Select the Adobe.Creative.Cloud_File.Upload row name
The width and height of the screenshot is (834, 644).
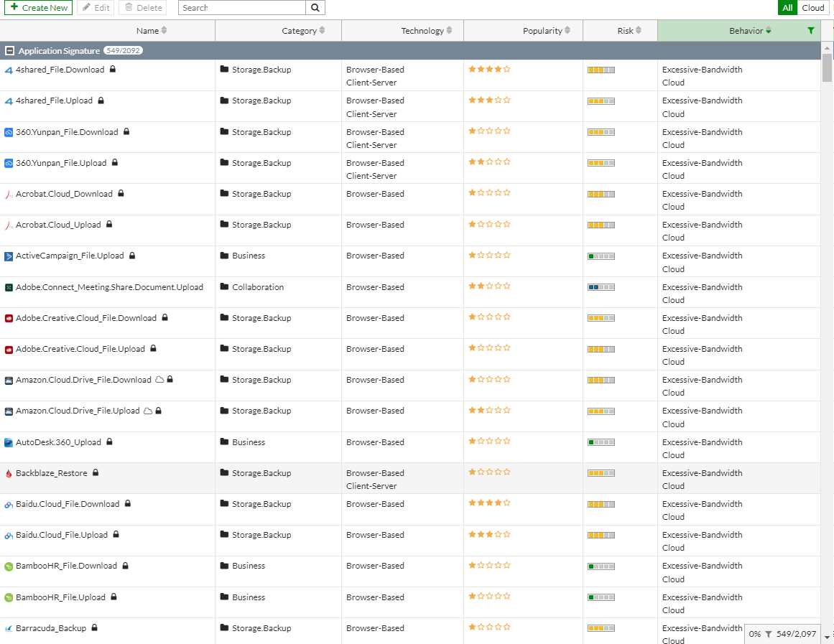(x=80, y=349)
